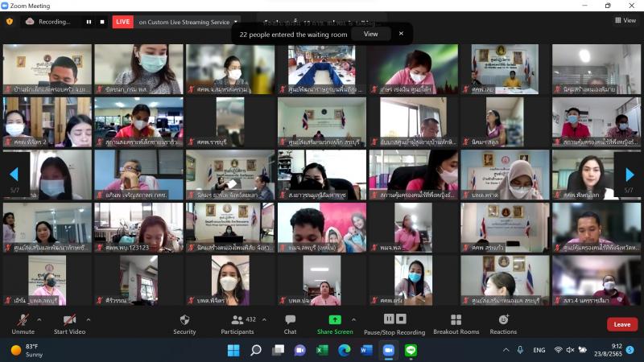Open the Custom Live Streaming Service dropdown
The image size is (644, 362).
pyautogui.click(x=236, y=22)
